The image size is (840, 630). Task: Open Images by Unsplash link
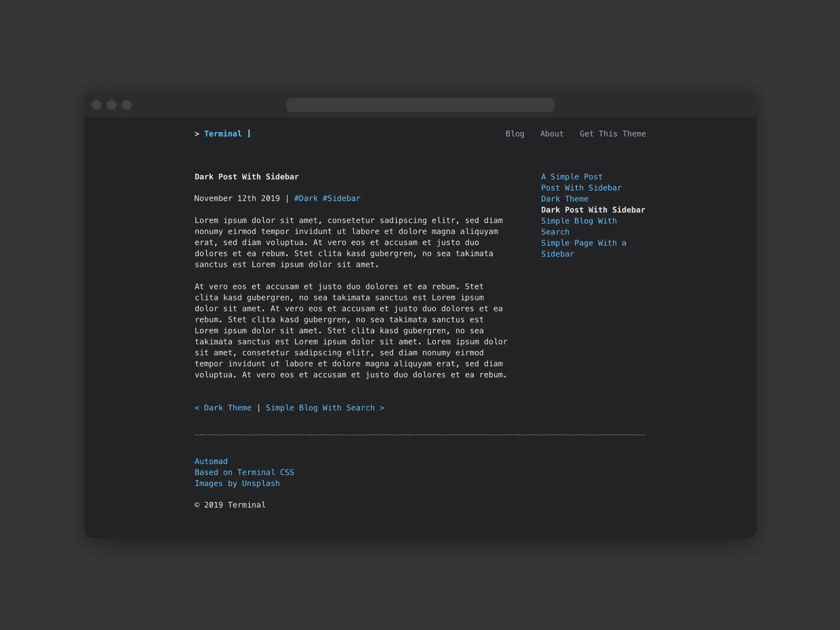(237, 483)
